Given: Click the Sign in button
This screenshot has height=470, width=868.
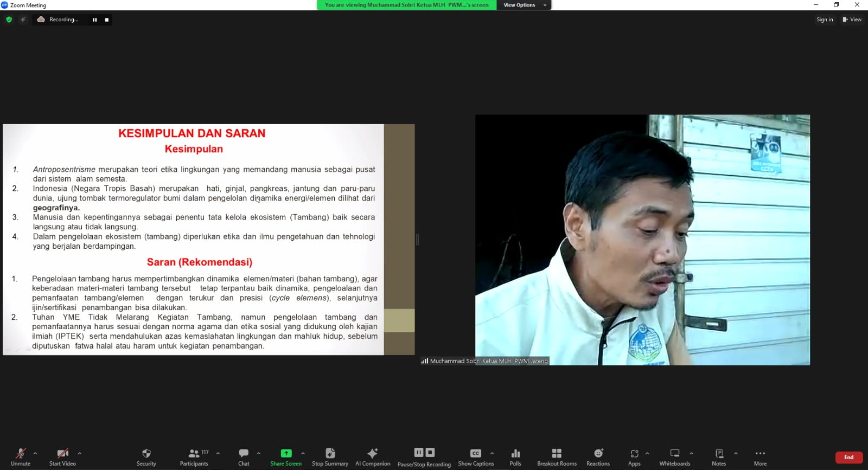Looking at the screenshot, I should [x=825, y=20].
